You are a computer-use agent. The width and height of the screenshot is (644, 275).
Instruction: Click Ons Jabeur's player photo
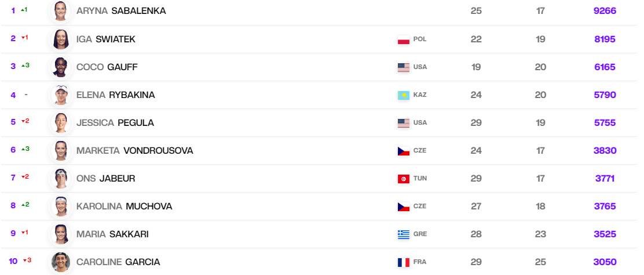click(61, 178)
